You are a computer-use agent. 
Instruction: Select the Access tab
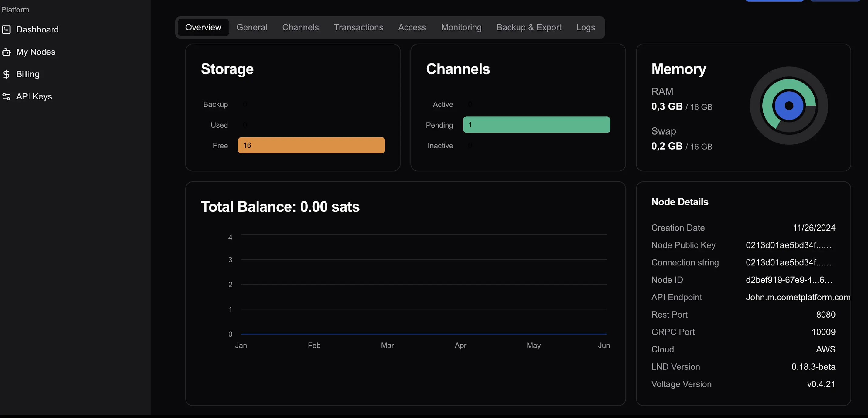point(412,27)
